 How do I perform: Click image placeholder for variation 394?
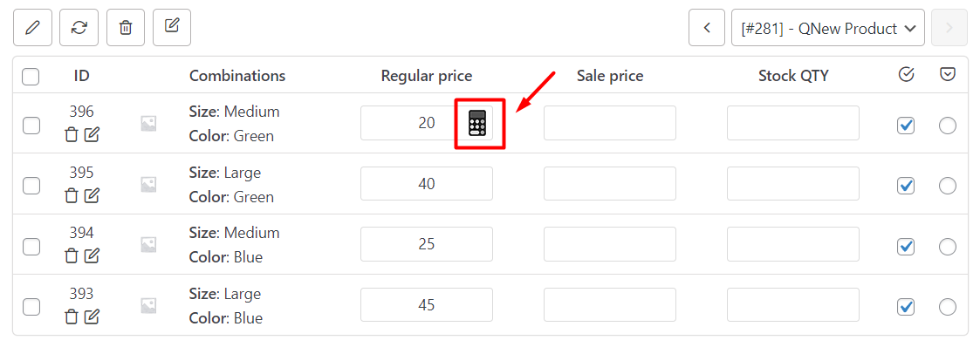(x=148, y=245)
